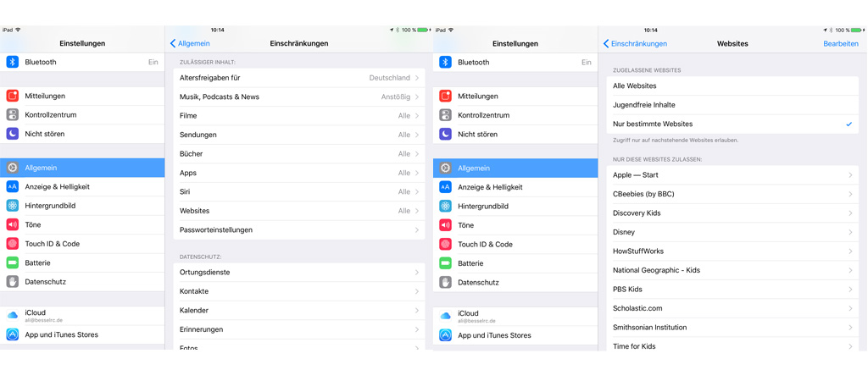Viewport: 868px width, 381px height.
Task: Tap the Kontrollzentrum icon in right screenshot
Action: click(x=445, y=115)
